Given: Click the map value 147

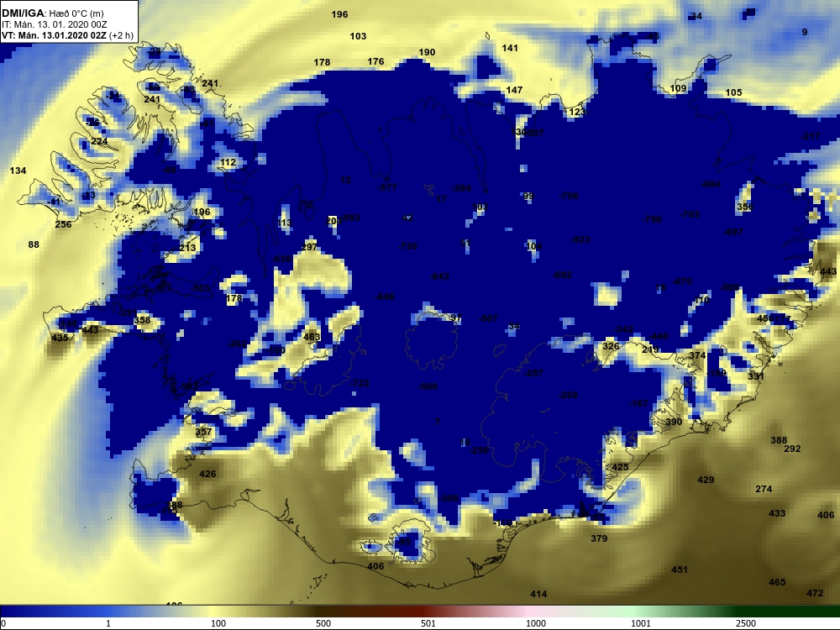Looking at the screenshot, I should 514,90.
